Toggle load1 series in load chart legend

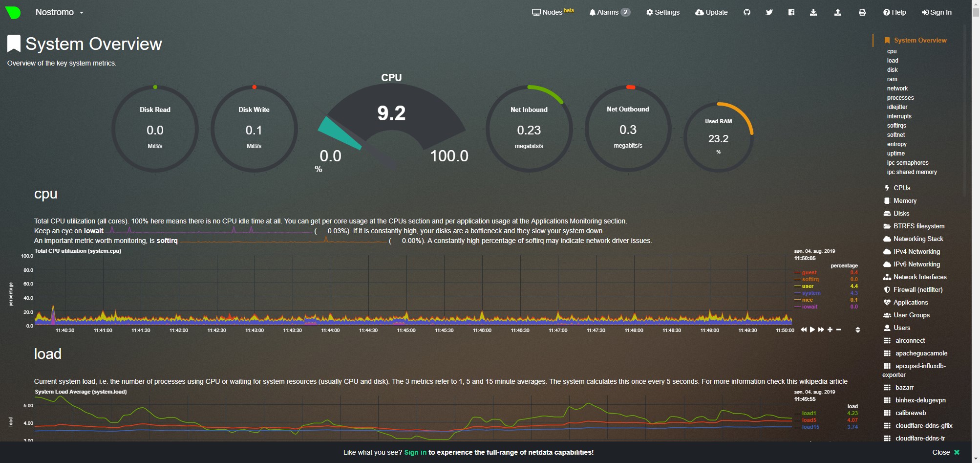tap(809, 414)
